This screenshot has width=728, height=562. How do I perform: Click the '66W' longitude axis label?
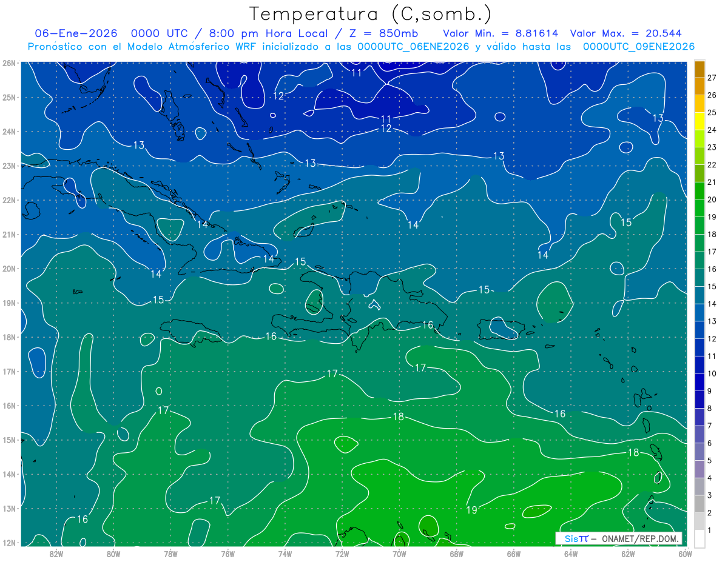click(513, 554)
